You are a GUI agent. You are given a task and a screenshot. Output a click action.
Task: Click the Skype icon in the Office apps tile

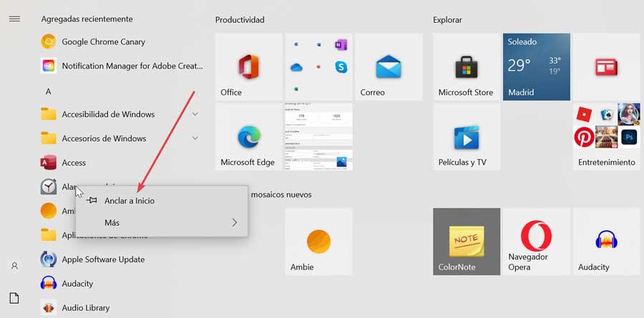341,67
